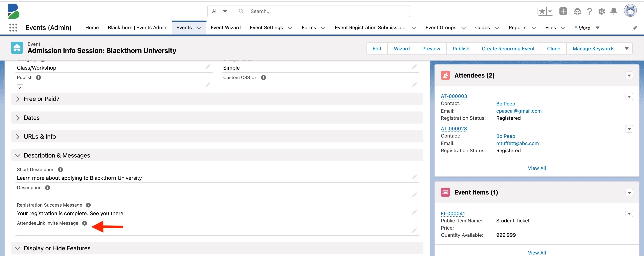
Task: Open row actions for AT-000003
Action: (629, 96)
